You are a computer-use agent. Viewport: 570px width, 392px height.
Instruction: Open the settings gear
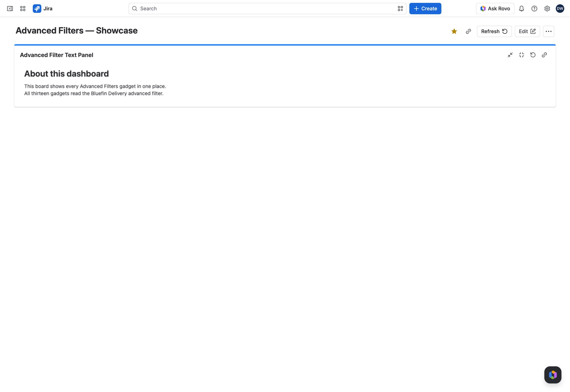[547, 9]
